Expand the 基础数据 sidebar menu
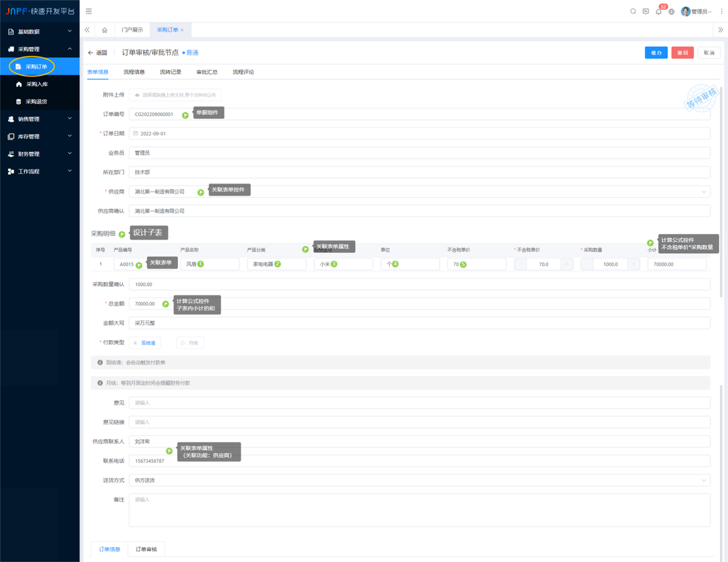728x562 pixels. click(x=40, y=32)
